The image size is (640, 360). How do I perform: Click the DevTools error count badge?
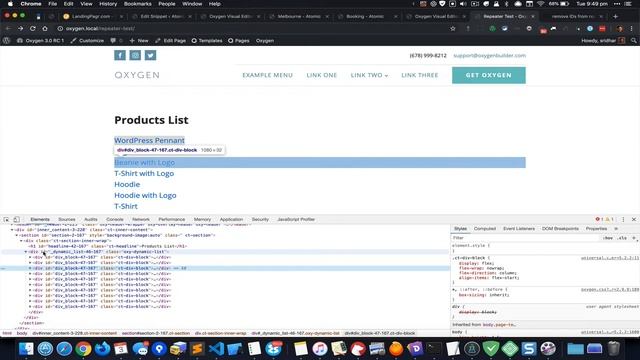600,219
